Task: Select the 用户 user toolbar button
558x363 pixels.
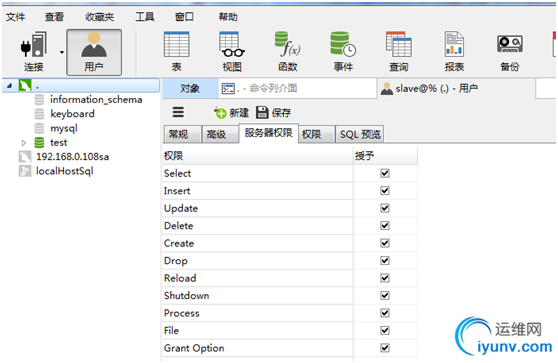Action: (x=94, y=52)
